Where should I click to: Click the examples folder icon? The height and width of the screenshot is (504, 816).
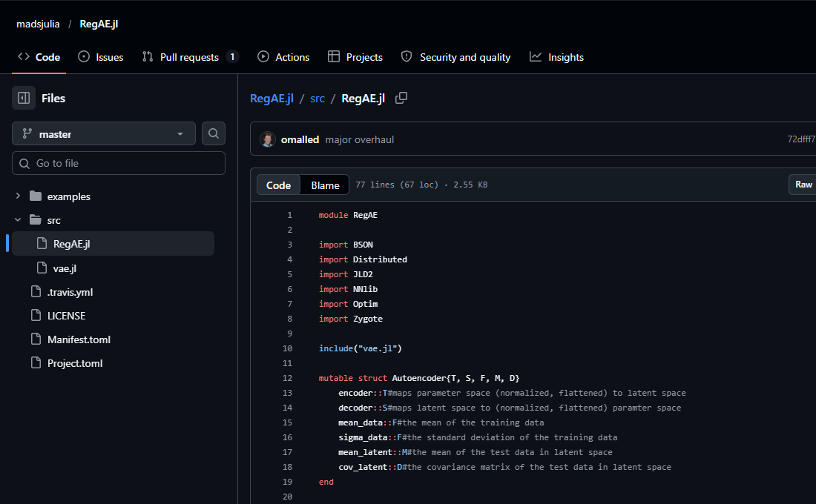click(36, 196)
